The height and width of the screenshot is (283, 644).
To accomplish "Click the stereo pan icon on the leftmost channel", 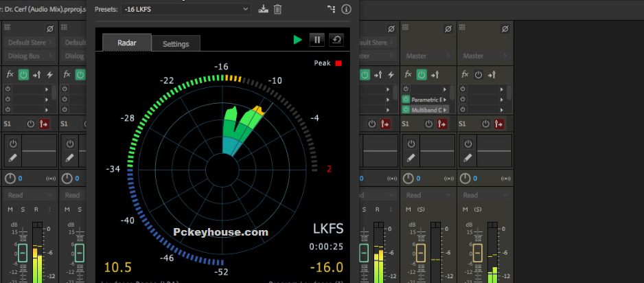I will pos(51,179).
